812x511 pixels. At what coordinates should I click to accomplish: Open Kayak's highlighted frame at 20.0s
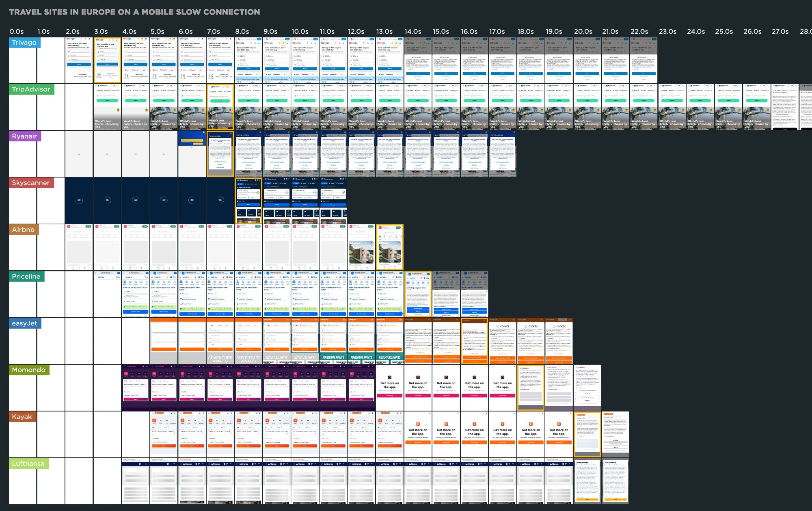point(587,435)
